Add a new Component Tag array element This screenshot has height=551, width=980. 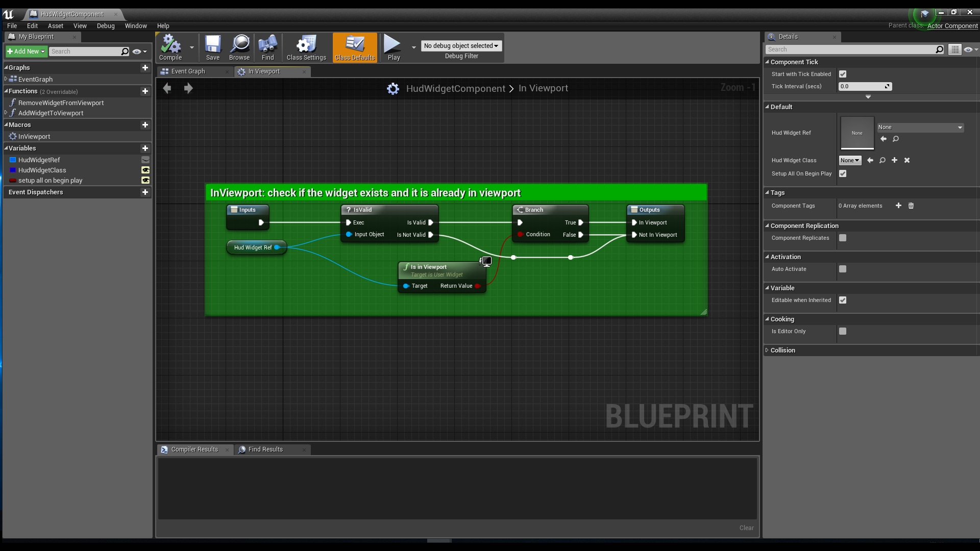point(898,206)
